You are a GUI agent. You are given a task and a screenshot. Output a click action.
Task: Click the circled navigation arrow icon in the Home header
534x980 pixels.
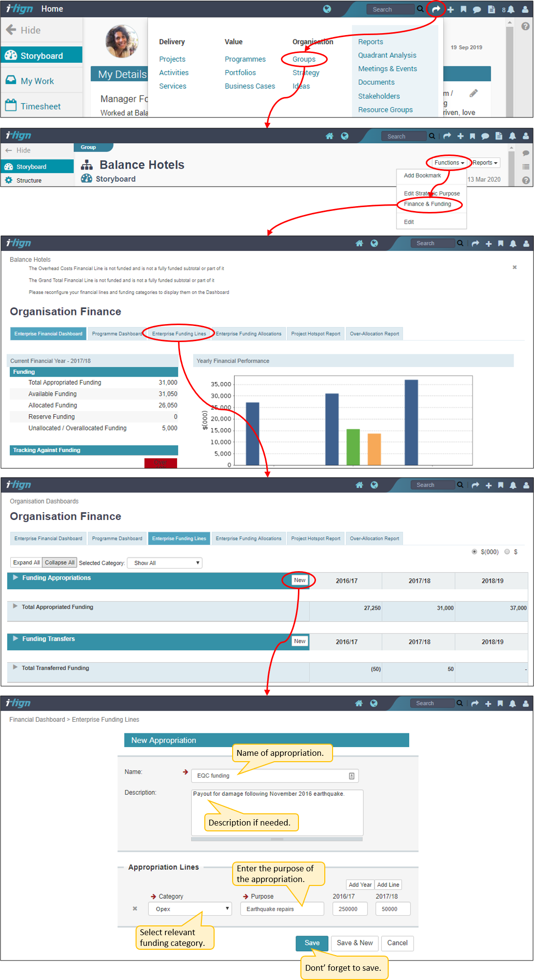coord(436,9)
